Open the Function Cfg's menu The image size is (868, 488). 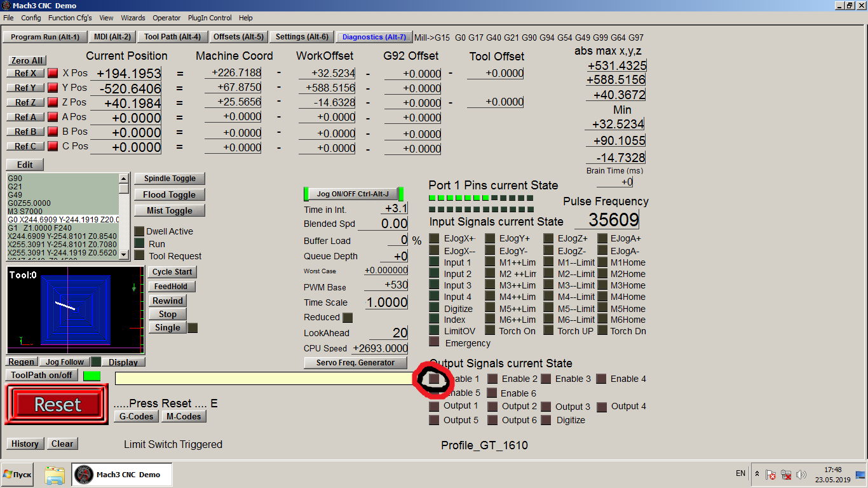click(x=70, y=18)
